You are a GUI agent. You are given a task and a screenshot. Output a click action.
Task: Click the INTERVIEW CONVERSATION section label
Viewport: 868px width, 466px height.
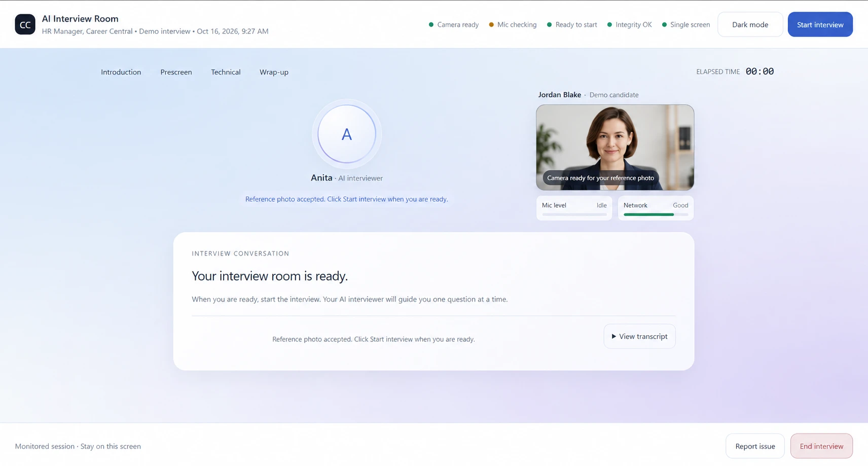240,254
